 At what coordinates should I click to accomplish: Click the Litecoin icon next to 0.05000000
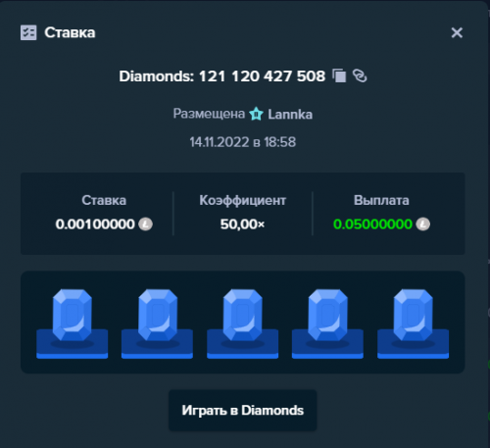(423, 224)
